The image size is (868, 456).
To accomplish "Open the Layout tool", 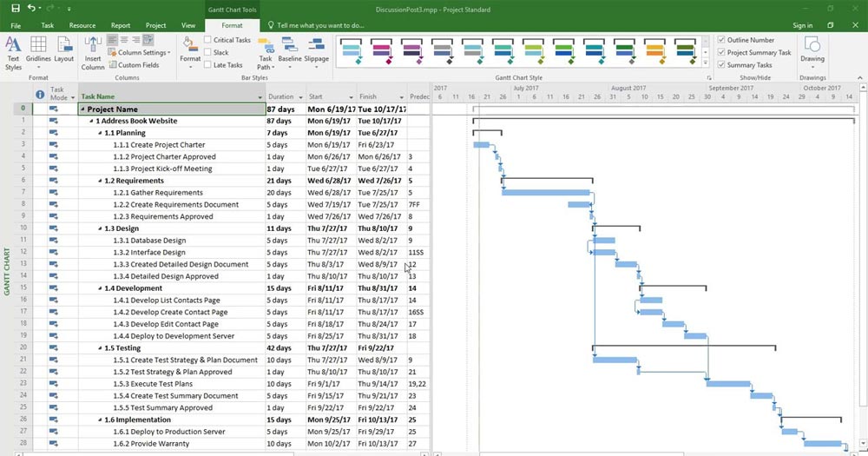I will coord(63,52).
